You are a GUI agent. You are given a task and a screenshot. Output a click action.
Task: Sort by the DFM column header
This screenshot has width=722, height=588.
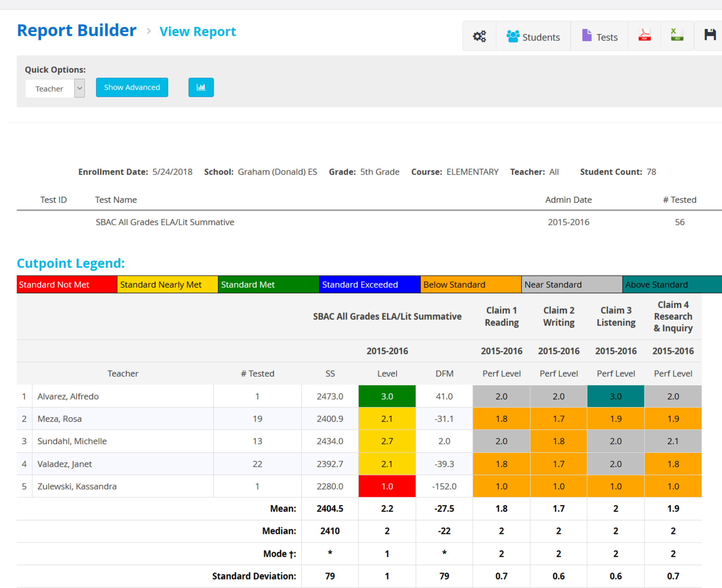click(444, 374)
